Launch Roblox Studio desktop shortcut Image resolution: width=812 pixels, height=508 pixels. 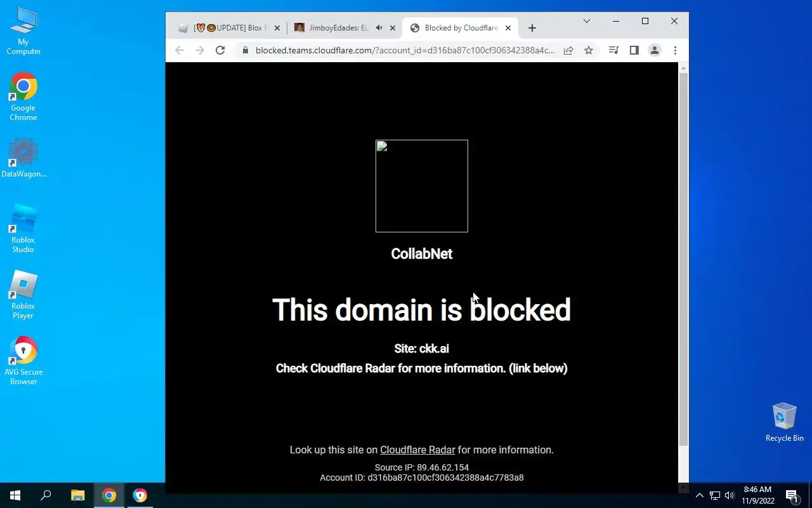click(x=23, y=229)
